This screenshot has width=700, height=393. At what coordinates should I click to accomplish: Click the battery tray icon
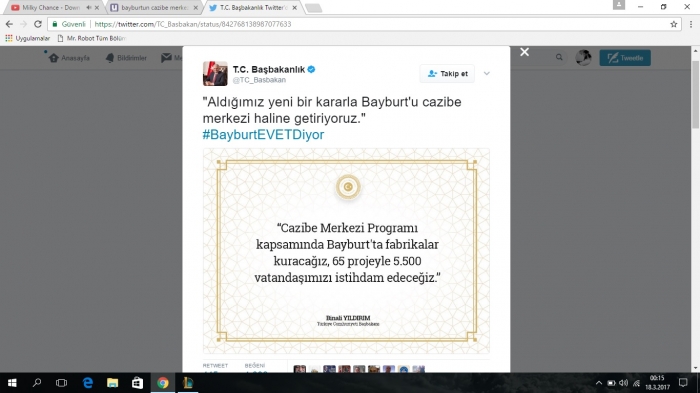[611, 383]
